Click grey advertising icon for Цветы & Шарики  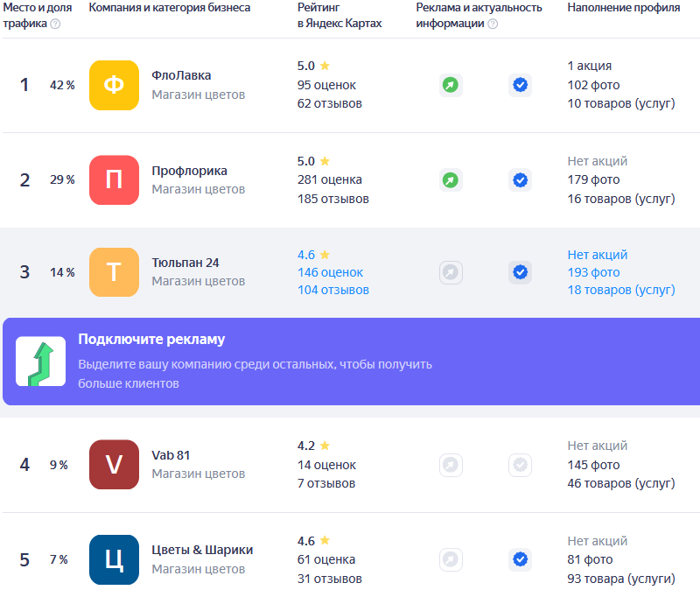tap(451, 559)
